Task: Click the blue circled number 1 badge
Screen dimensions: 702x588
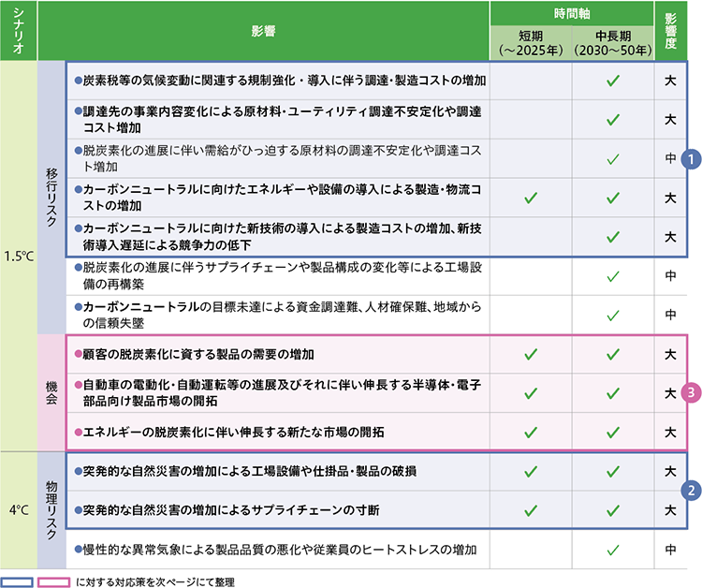Action: pos(689,159)
